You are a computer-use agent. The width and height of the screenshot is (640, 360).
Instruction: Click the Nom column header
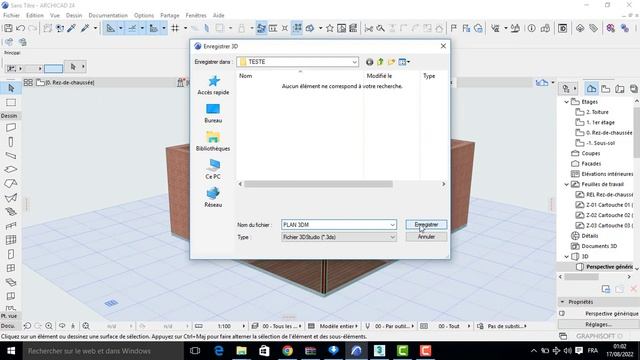(245, 76)
